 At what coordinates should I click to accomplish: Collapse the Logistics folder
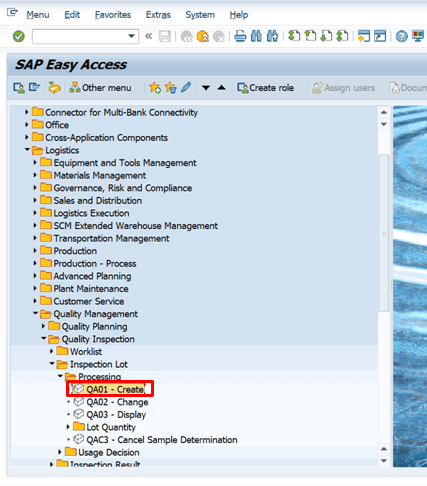pyautogui.click(x=27, y=150)
